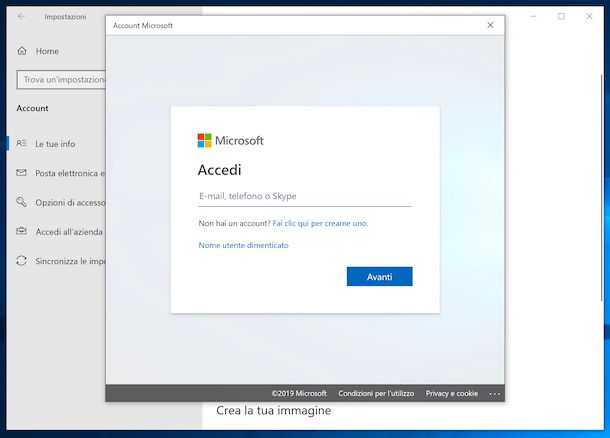Click the Impostazioni window title text
The height and width of the screenshot is (438, 610).
65,17
